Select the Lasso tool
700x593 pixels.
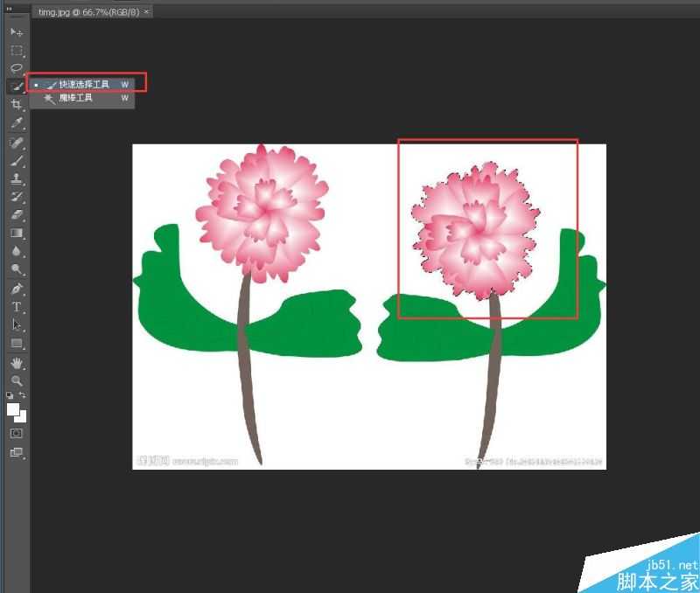[x=16, y=68]
